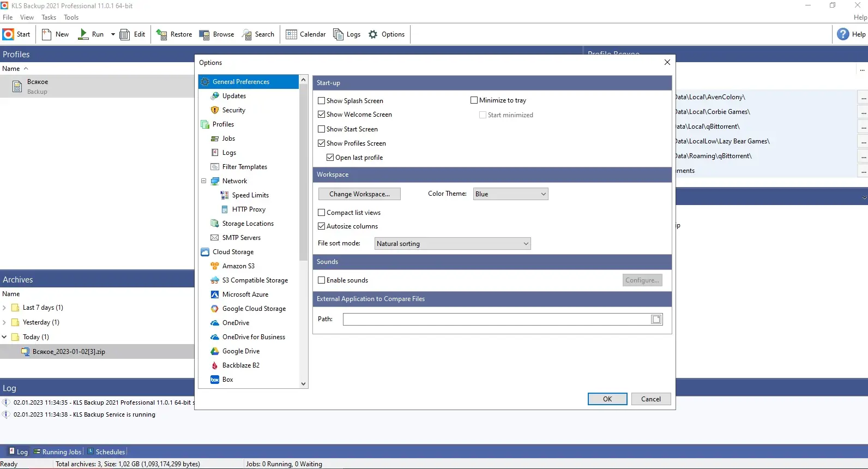This screenshot has width=868, height=469.
Task: Browse for compare application path
Action: [x=656, y=320]
